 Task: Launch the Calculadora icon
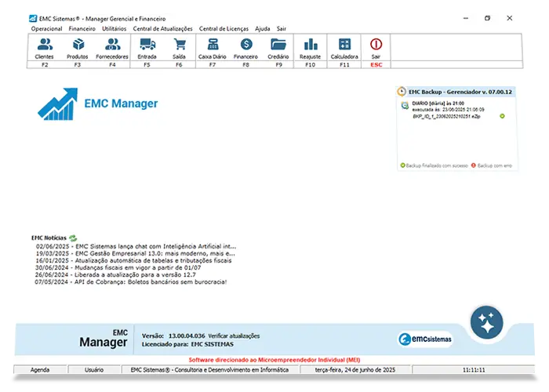click(x=344, y=45)
